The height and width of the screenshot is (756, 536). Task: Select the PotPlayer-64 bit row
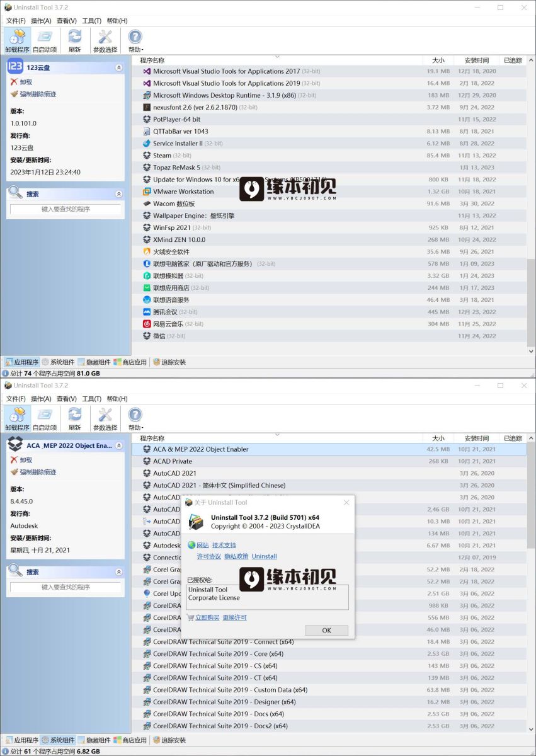coord(329,120)
